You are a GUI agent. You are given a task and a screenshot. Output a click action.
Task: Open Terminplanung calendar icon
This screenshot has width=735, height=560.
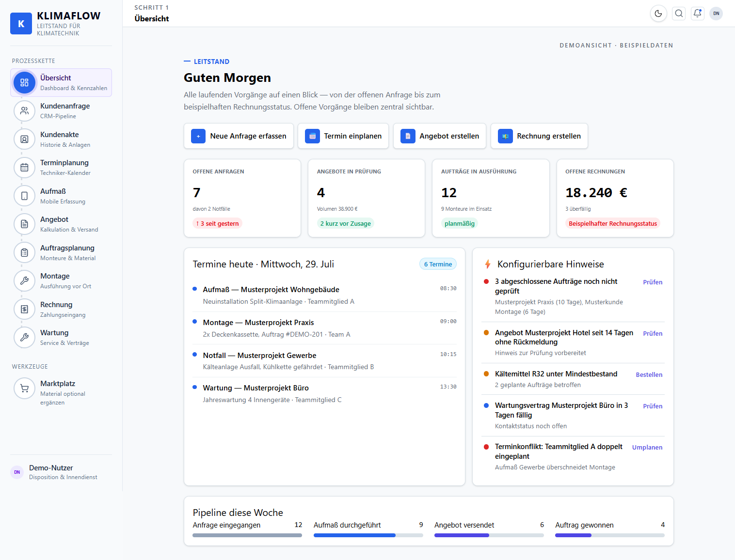click(x=24, y=168)
